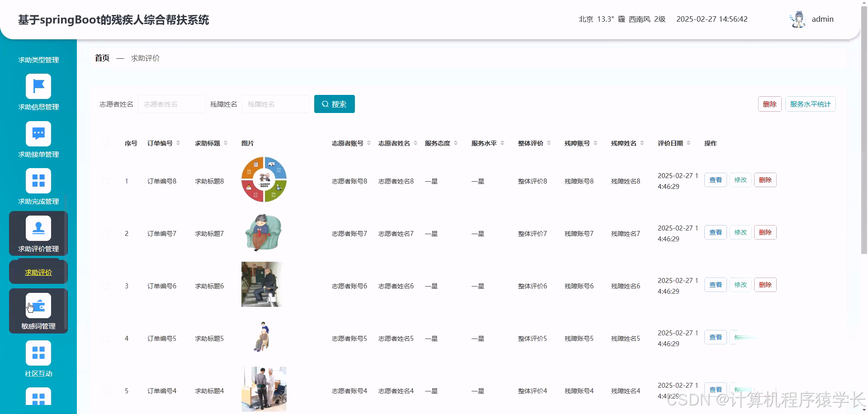868x414 pixels.
Task: Click 查看 on the 订单编号7 row
Action: click(715, 232)
